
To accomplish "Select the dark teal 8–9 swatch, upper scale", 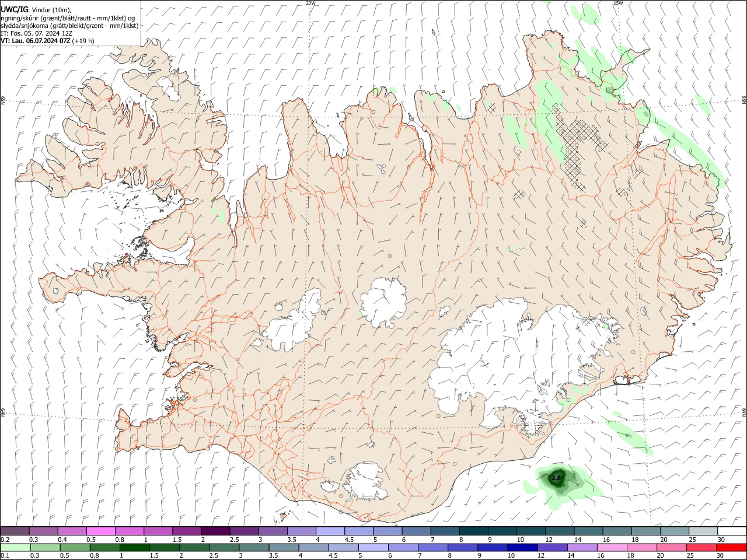I will 473,531.
